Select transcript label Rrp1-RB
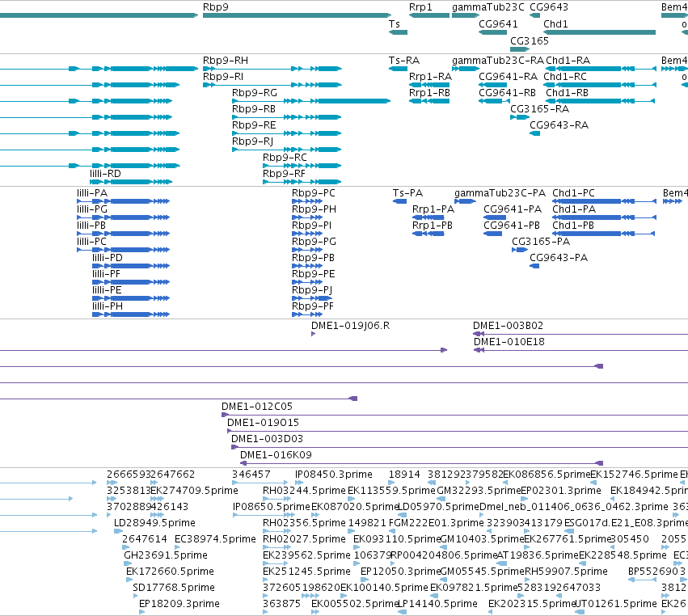The height and width of the screenshot is (616, 688). [x=429, y=93]
